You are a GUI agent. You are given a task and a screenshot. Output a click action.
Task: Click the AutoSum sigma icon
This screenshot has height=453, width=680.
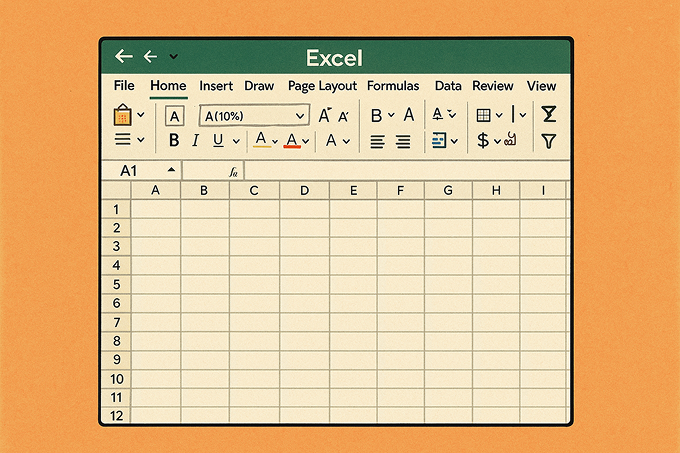[x=549, y=114]
